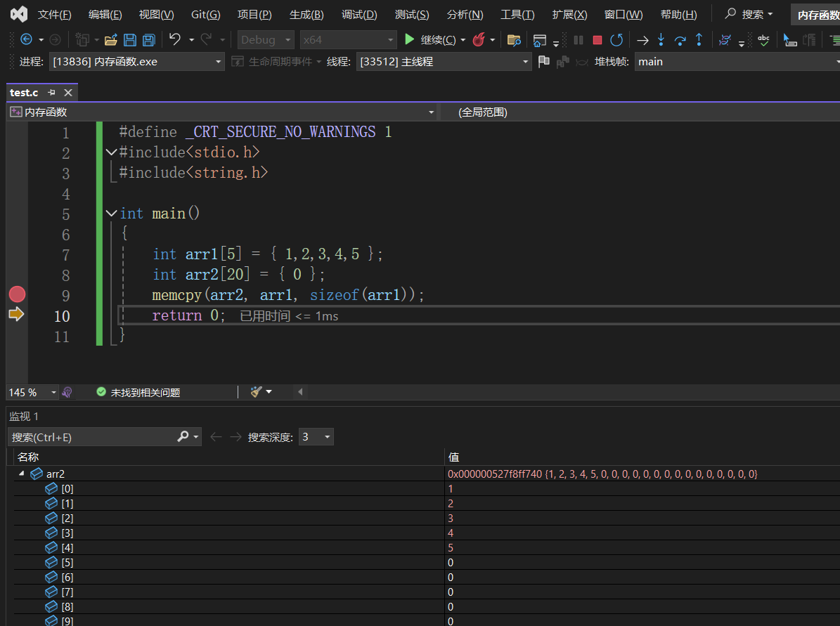The width and height of the screenshot is (840, 626).
Task: Click the 已用时间 <= 1ms perf tip
Action: (289, 316)
